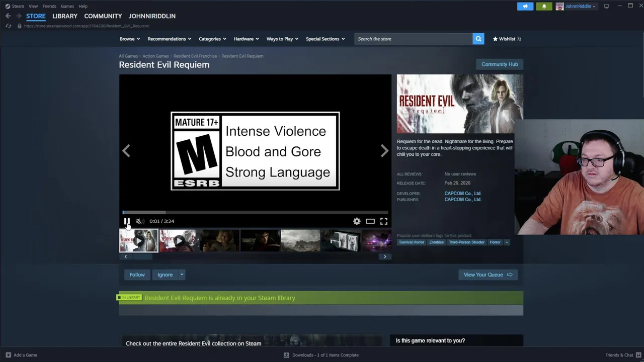Pause the trailer video
644x362 pixels.
(127, 221)
